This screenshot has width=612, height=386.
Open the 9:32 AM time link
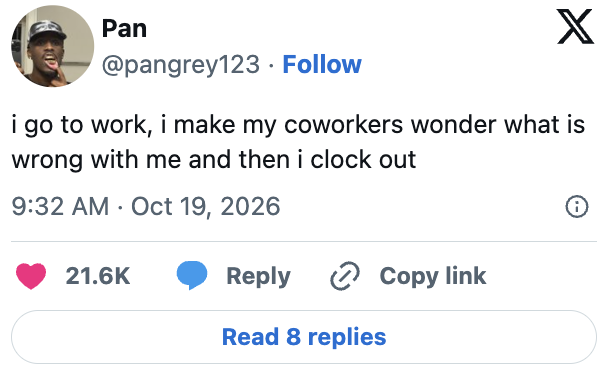(60, 206)
